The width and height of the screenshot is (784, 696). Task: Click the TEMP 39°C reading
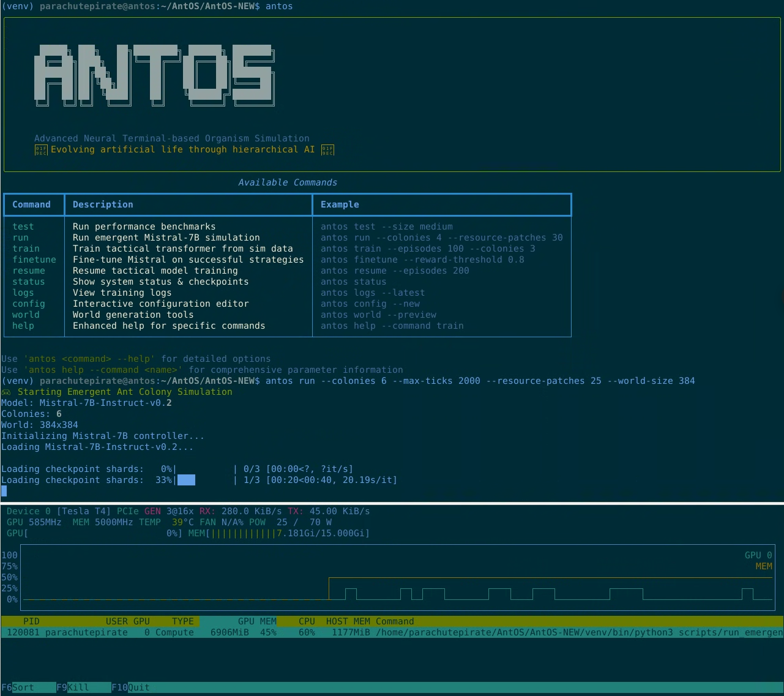coord(166,522)
